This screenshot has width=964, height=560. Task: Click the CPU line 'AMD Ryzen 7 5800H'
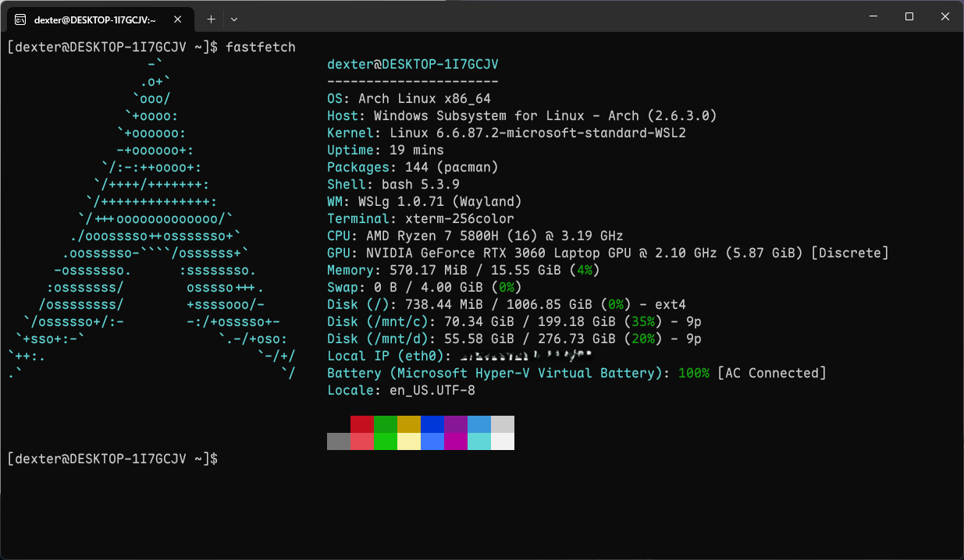pos(475,236)
